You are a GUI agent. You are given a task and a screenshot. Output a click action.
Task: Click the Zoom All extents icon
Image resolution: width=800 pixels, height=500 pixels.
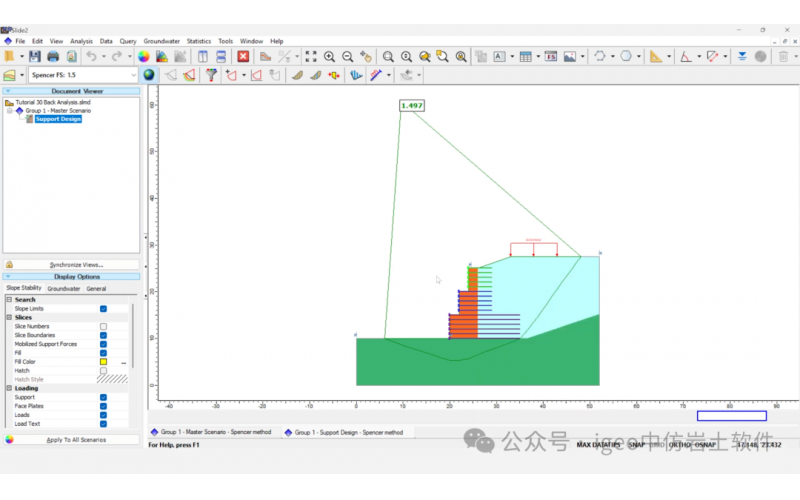click(x=311, y=57)
